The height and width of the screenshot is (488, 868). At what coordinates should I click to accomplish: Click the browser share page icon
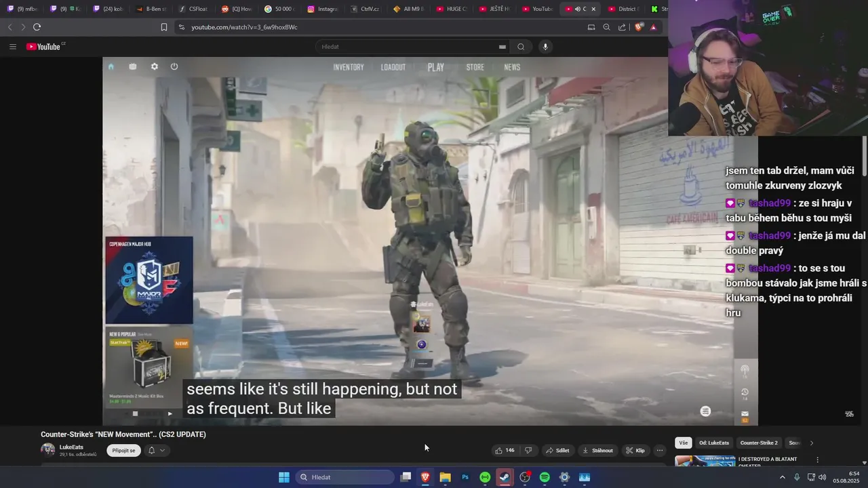[x=622, y=27]
